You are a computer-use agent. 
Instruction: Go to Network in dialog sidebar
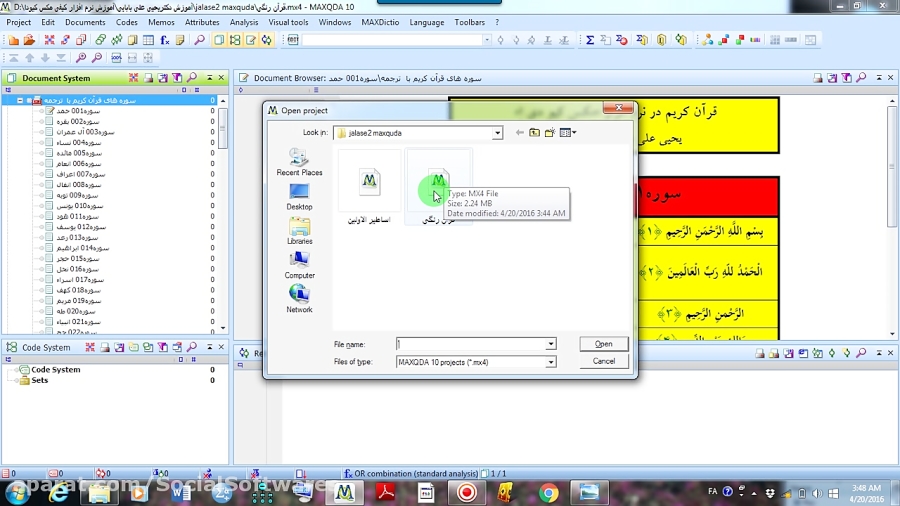tap(299, 300)
